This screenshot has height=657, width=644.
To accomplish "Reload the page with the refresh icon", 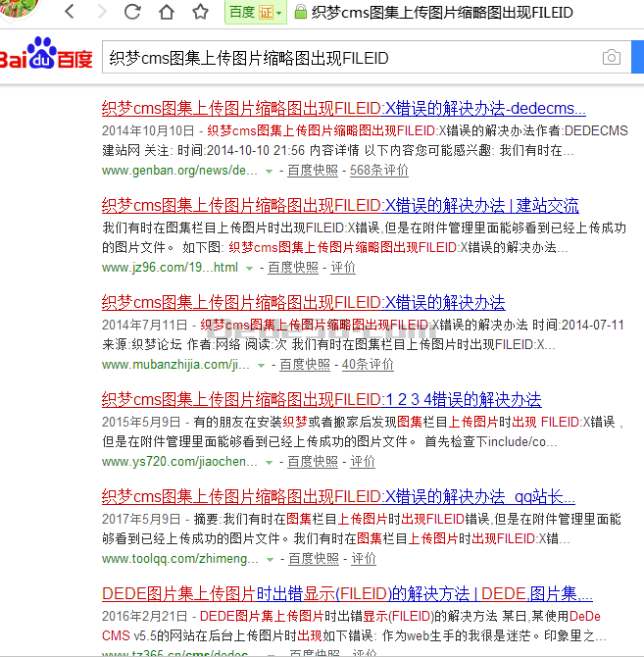I will 132,12.
